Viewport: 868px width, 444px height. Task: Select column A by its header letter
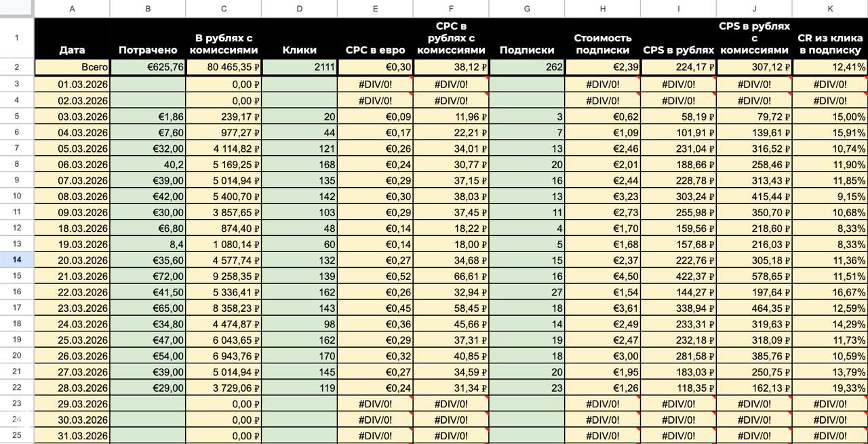72,7
